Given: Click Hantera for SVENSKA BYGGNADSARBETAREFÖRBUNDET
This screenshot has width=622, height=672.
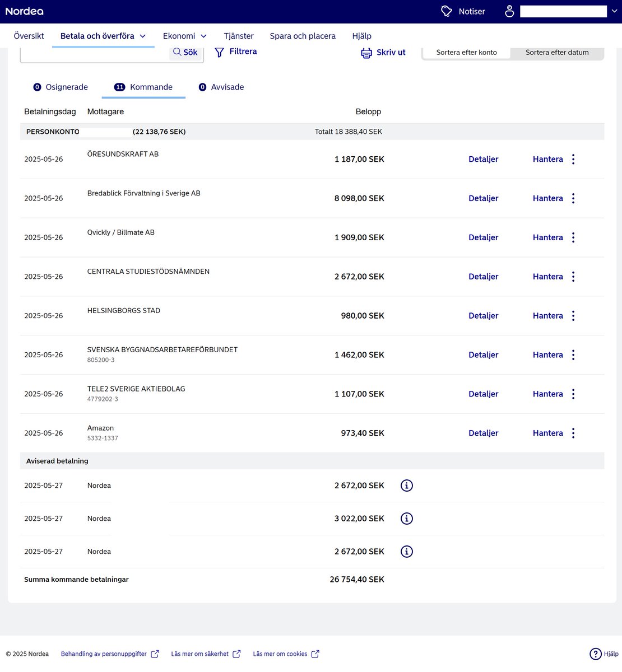Looking at the screenshot, I should point(547,355).
